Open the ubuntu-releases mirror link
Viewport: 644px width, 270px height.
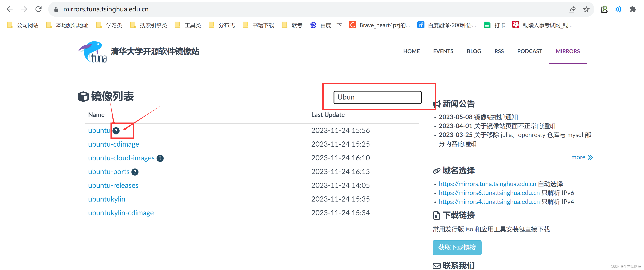[x=113, y=185]
